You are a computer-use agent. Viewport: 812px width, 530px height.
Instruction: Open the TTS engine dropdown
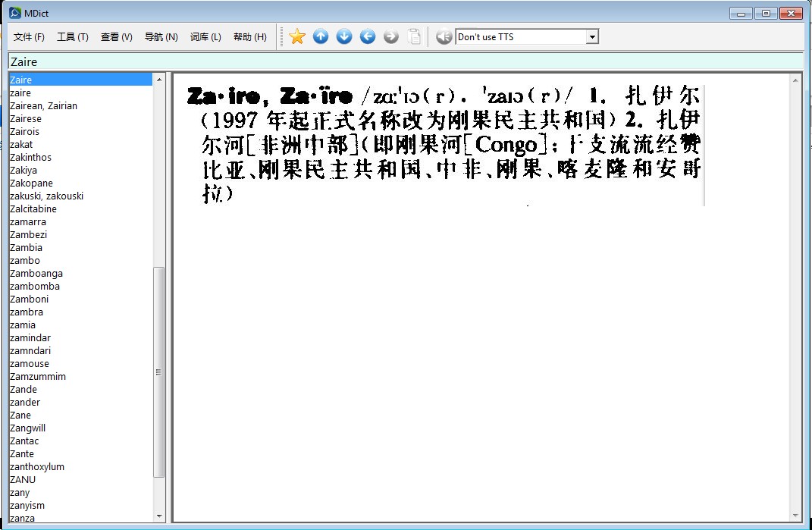coord(592,37)
